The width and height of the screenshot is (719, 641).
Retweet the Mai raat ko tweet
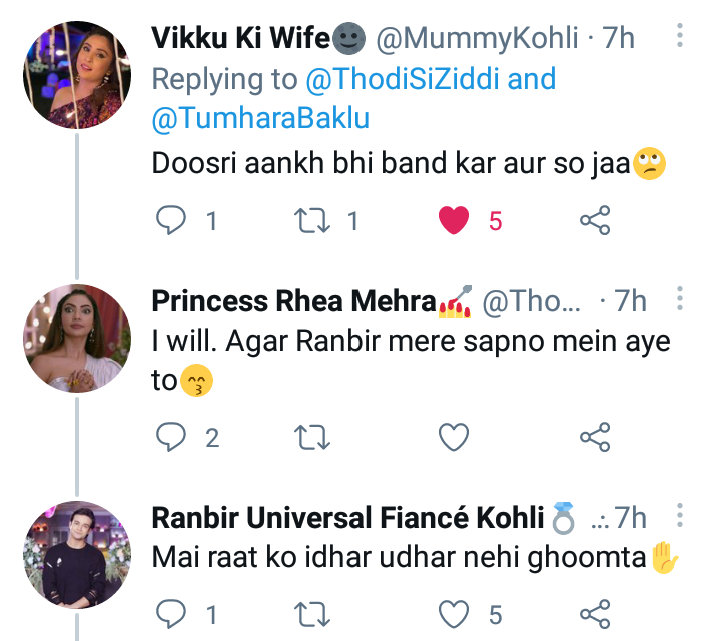tap(315, 613)
